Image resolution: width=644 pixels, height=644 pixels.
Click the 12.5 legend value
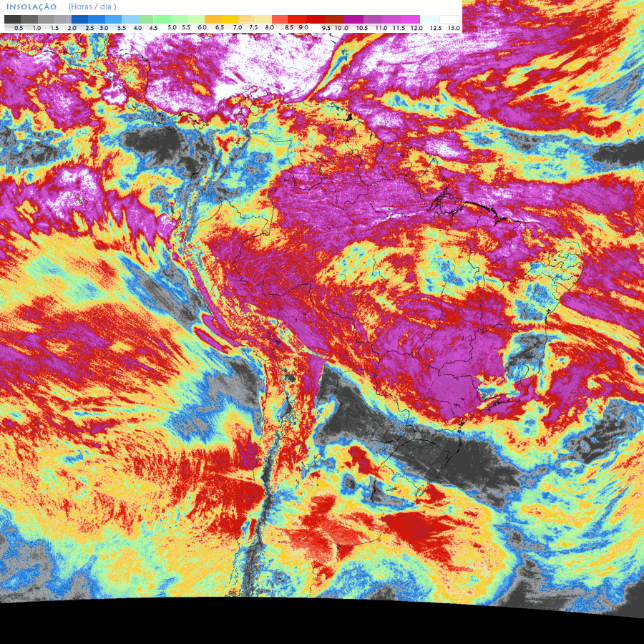point(436,28)
